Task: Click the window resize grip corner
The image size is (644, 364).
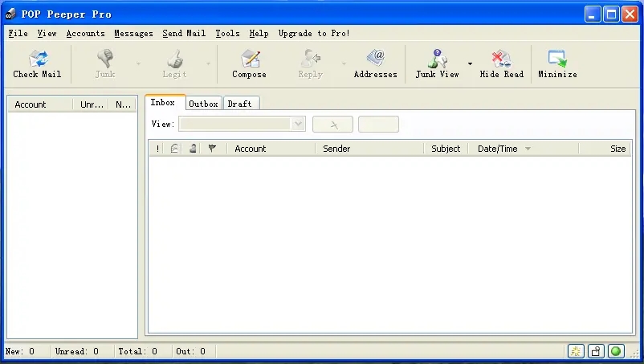Action: [x=635, y=354]
